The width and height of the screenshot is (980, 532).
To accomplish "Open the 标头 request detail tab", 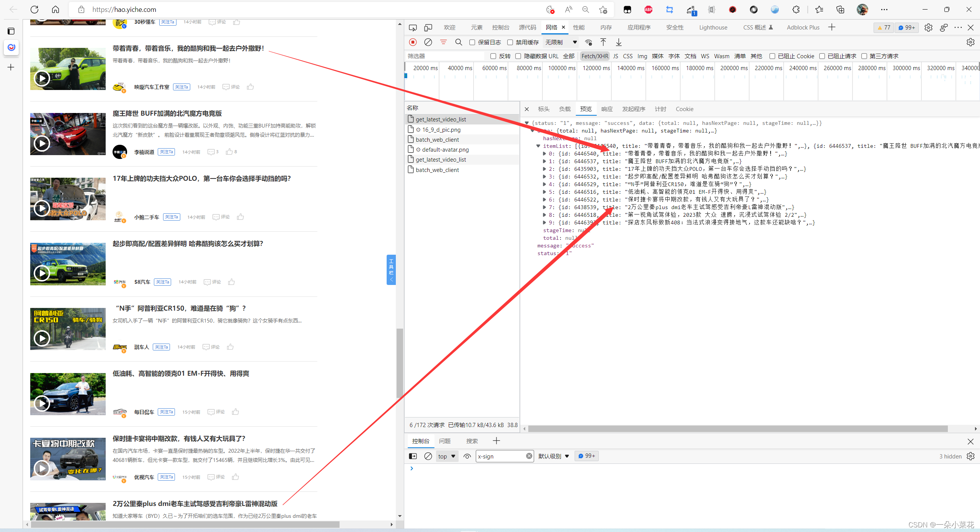I will (x=544, y=109).
